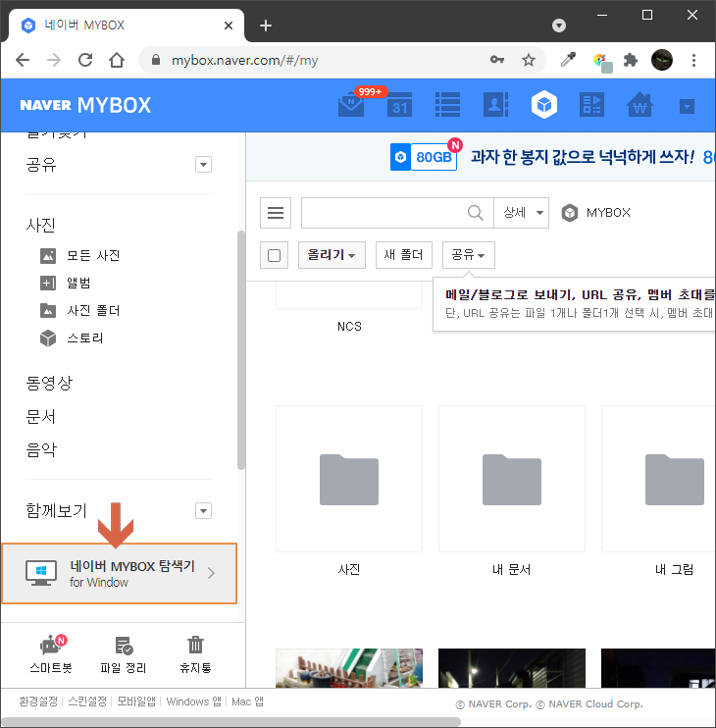Viewport: 716px width, 728px height.
Task: Expand the header services dropdown arrow
Action: tap(687, 107)
